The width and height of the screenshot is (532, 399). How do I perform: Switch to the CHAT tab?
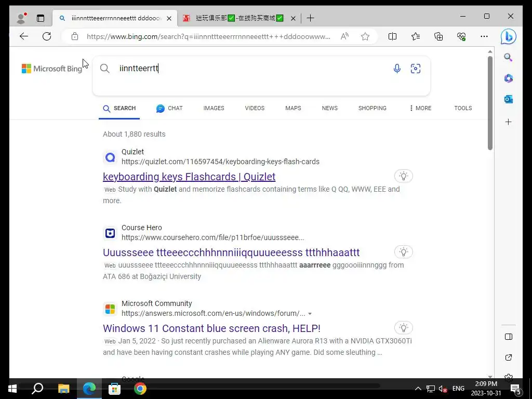tap(169, 108)
